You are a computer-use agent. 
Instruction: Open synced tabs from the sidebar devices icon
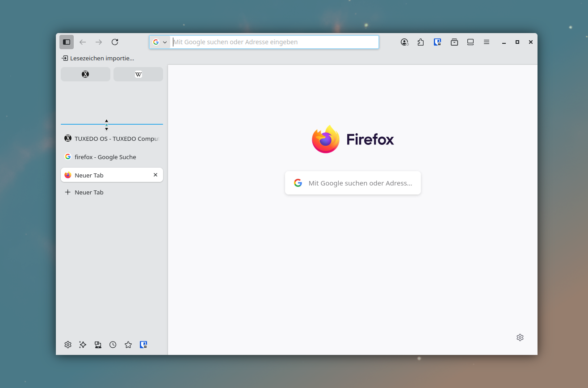pyautogui.click(x=98, y=345)
